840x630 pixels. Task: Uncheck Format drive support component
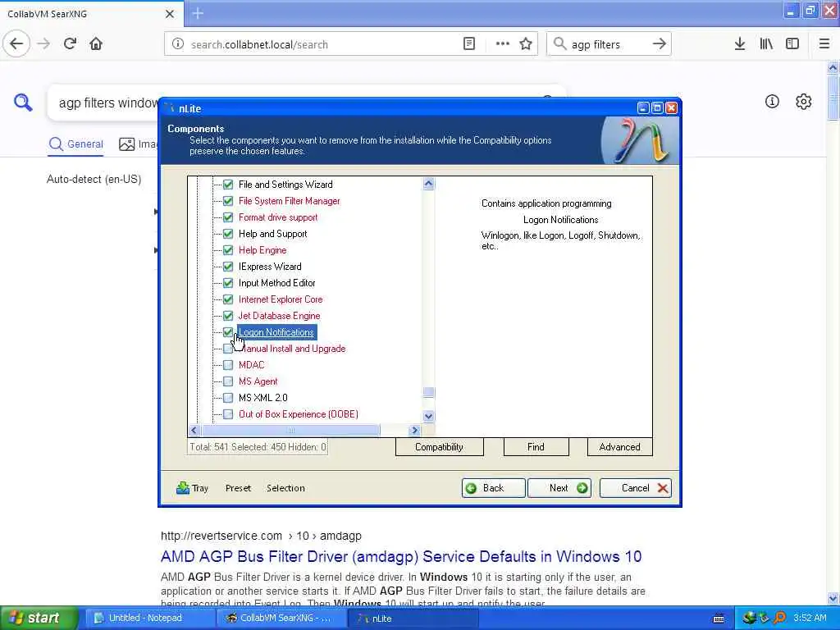(x=228, y=217)
